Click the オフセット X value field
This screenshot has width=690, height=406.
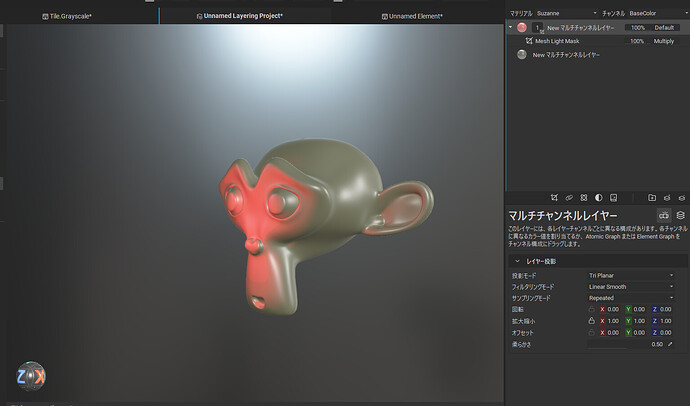pyautogui.click(x=613, y=333)
